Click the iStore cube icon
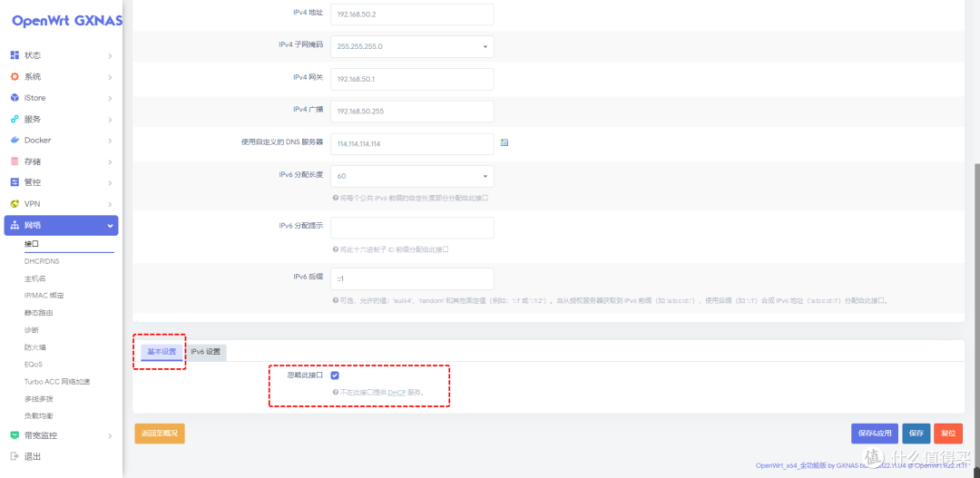 click(x=15, y=98)
